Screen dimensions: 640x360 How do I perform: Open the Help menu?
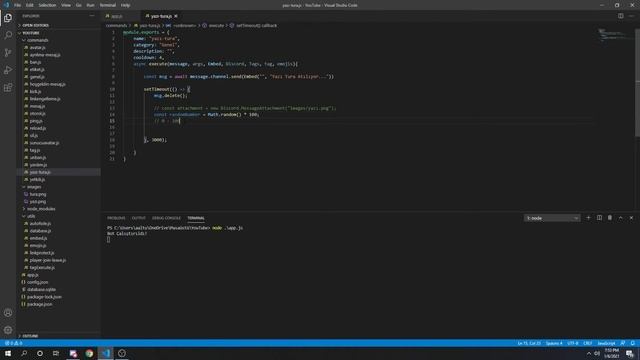125,5
